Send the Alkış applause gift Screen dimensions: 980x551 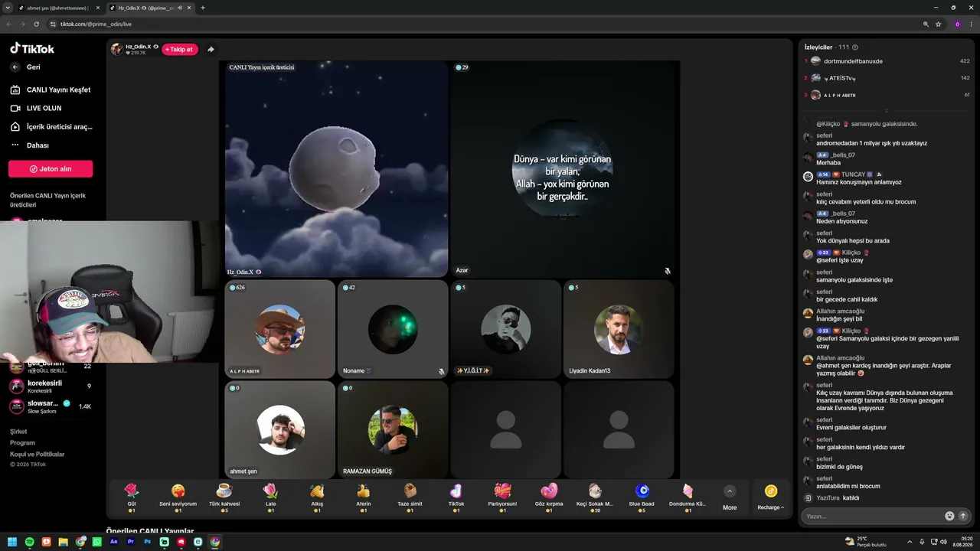coord(317,497)
